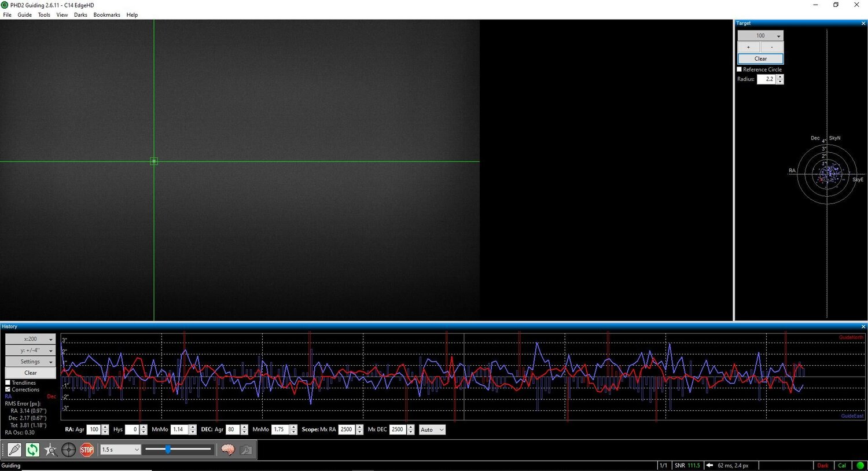The height and width of the screenshot is (471, 868).
Task: Click the 'Guiding' status bar text
Action: point(11,465)
